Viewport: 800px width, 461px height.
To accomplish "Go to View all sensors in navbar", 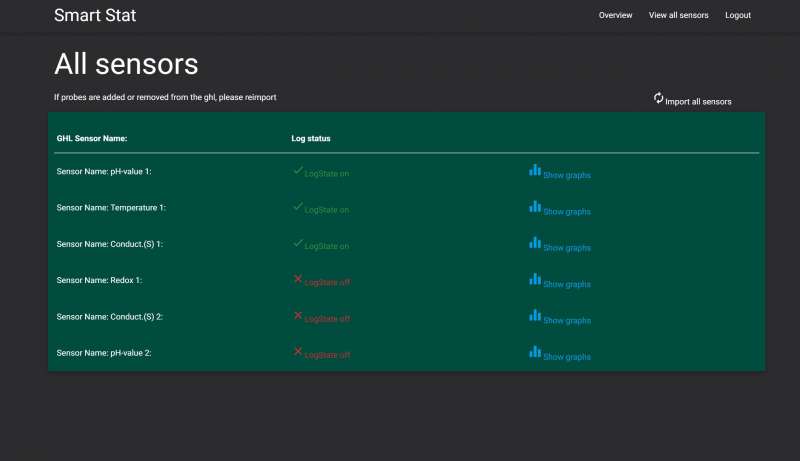I will point(678,15).
